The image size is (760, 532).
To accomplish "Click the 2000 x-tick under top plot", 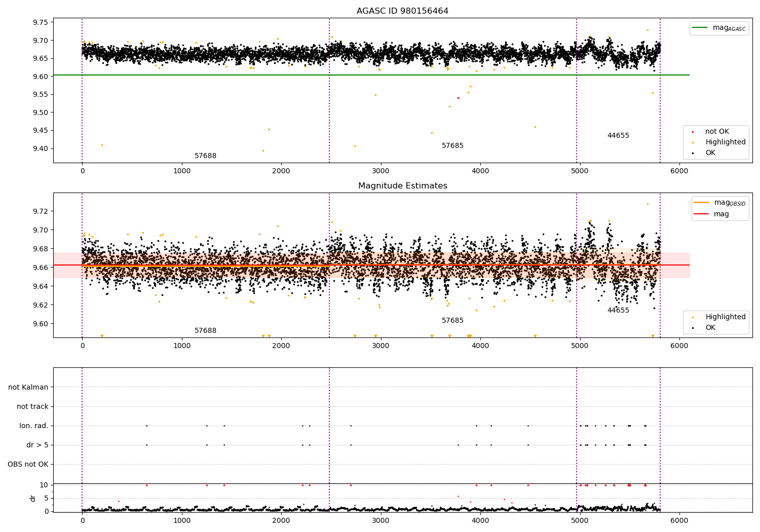I will 281,171.
